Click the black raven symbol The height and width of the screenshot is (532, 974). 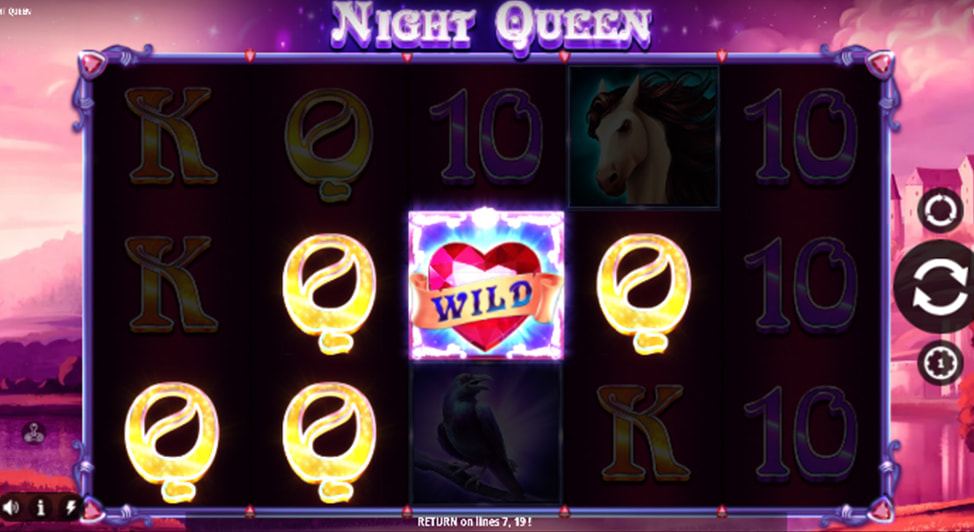(x=486, y=433)
